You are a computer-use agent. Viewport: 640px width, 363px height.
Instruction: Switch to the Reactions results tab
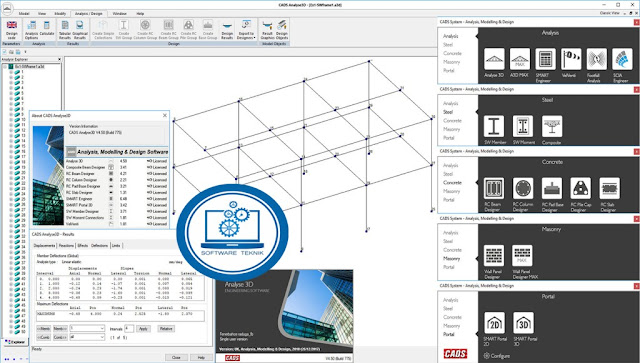click(66, 245)
